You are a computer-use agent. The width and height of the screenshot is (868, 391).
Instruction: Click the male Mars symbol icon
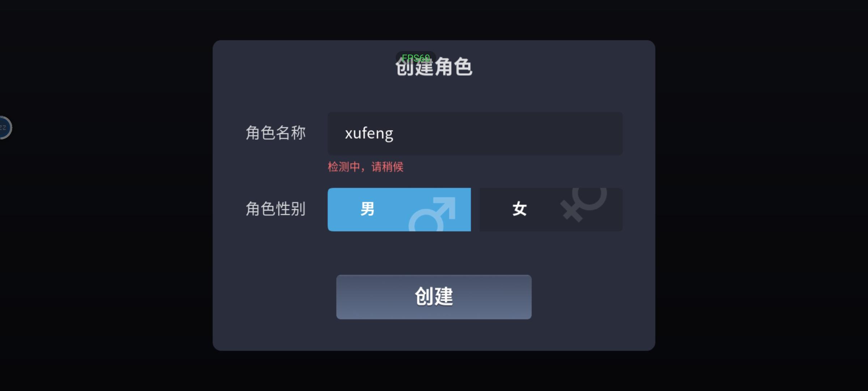[x=432, y=214]
